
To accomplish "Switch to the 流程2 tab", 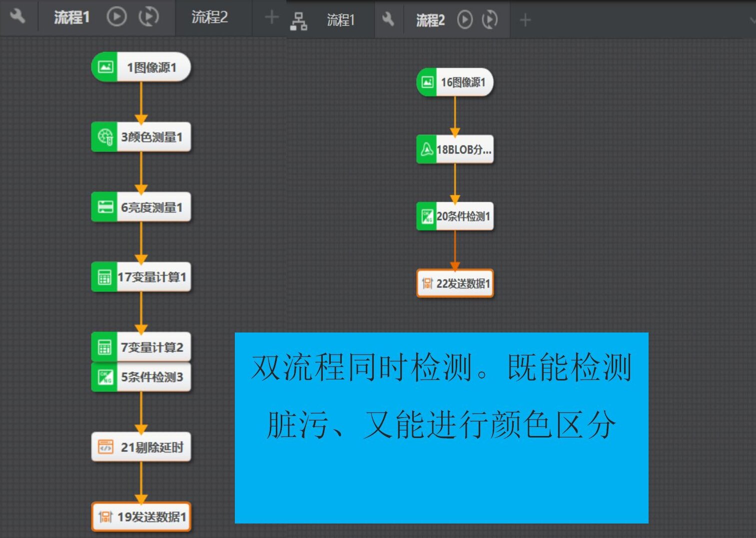I will pyautogui.click(x=214, y=16).
